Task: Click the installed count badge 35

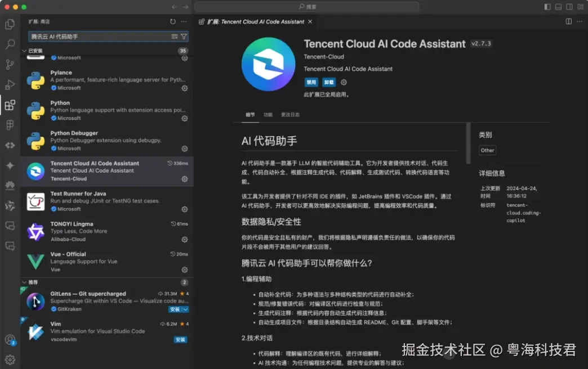Action: (182, 51)
